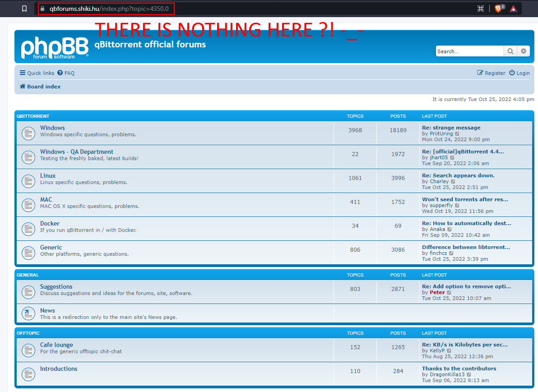Screen dimensions: 538x392
Task: Click the News redirect link icon
Action: (28, 314)
